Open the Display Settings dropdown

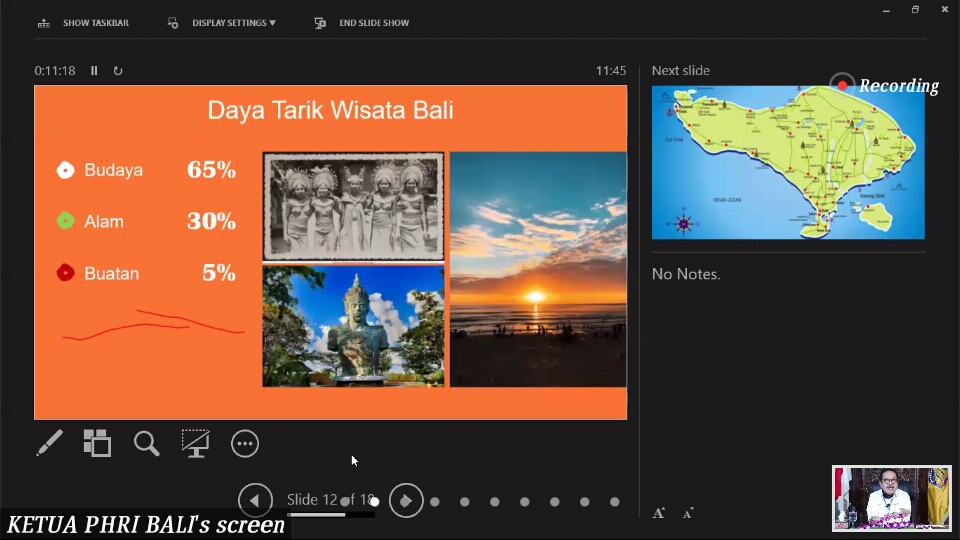[x=234, y=23]
